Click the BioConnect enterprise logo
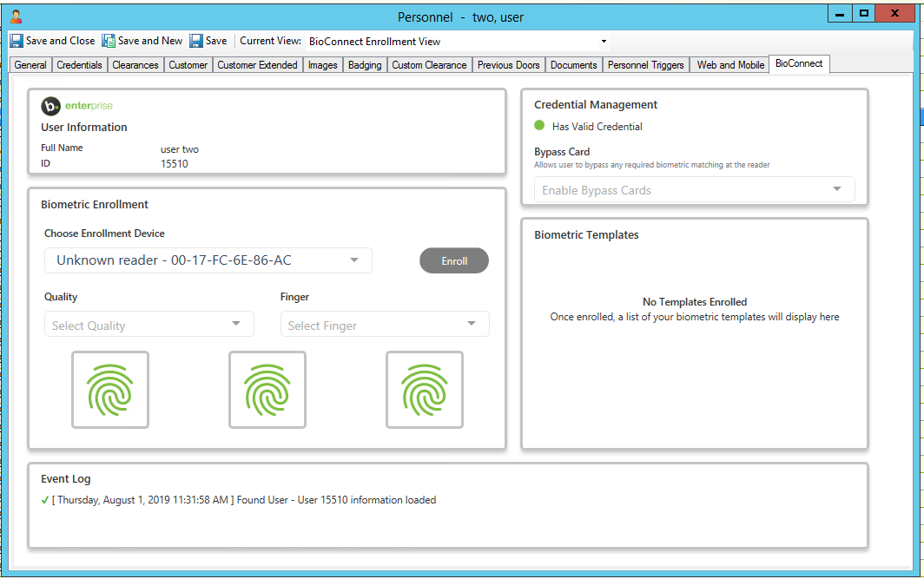 pyautogui.click(x=77, y=106)
